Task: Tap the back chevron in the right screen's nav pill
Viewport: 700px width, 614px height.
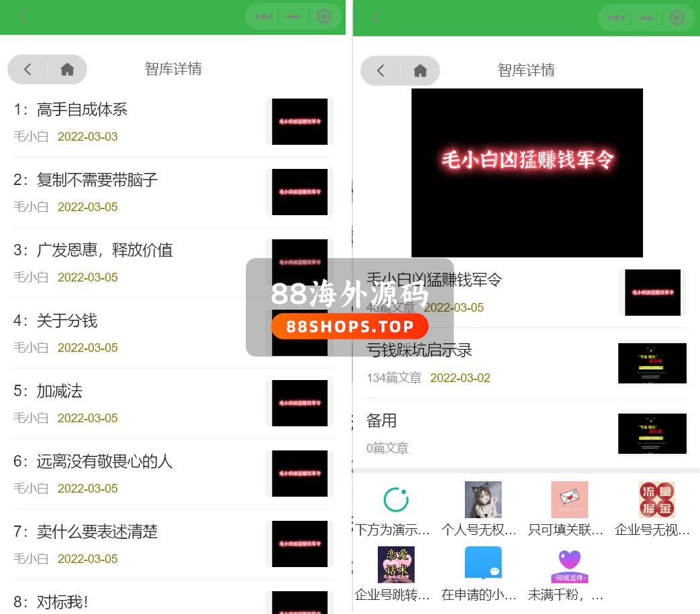Action: pos(380,70)
